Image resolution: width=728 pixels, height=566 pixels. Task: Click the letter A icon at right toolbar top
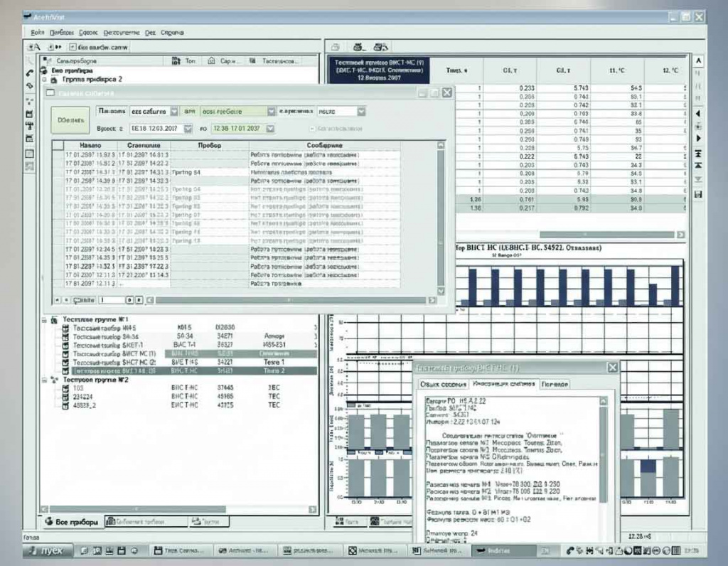coord(698,61)
